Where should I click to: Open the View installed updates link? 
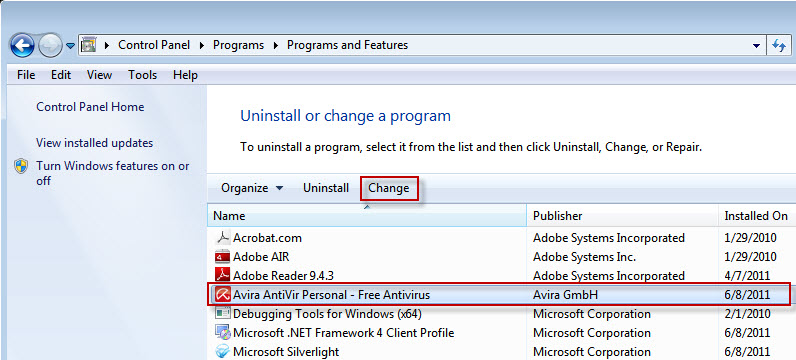click(x=94, y=143)
